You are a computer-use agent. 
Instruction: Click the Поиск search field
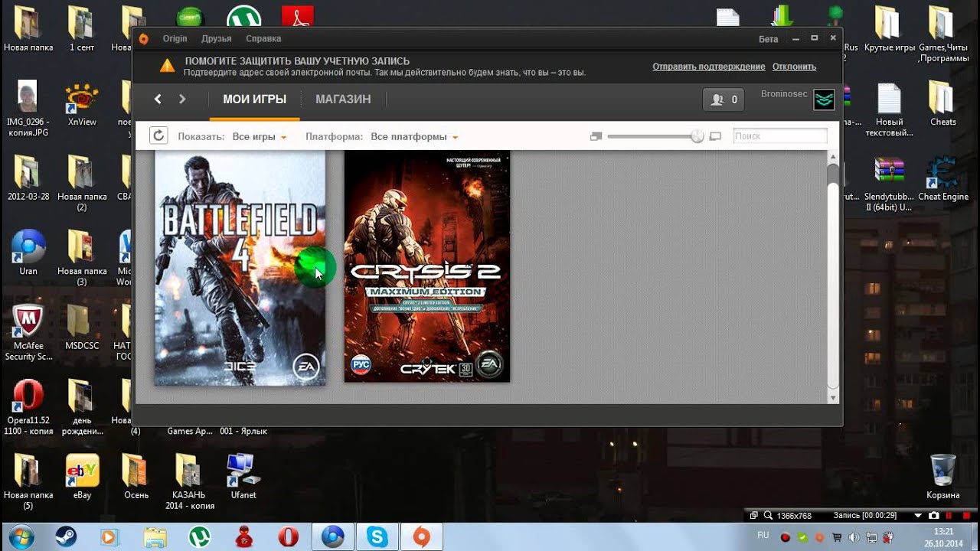pyautogui.click(x=779, y=136)
